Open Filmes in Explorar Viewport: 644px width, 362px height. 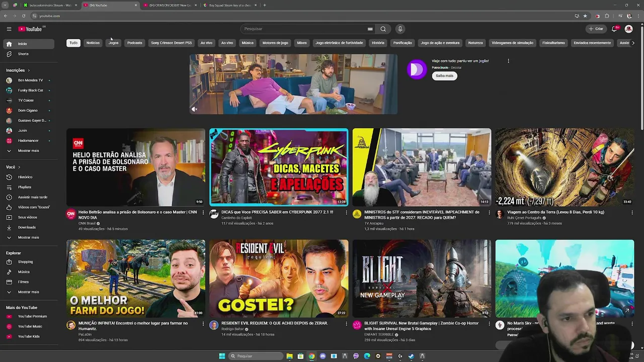(x=28, y=282)
